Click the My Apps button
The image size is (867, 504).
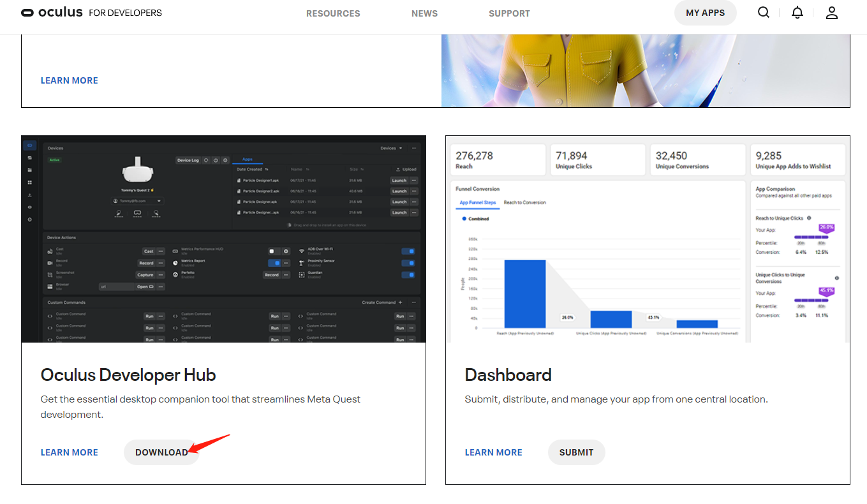click(x=705, y=13)
